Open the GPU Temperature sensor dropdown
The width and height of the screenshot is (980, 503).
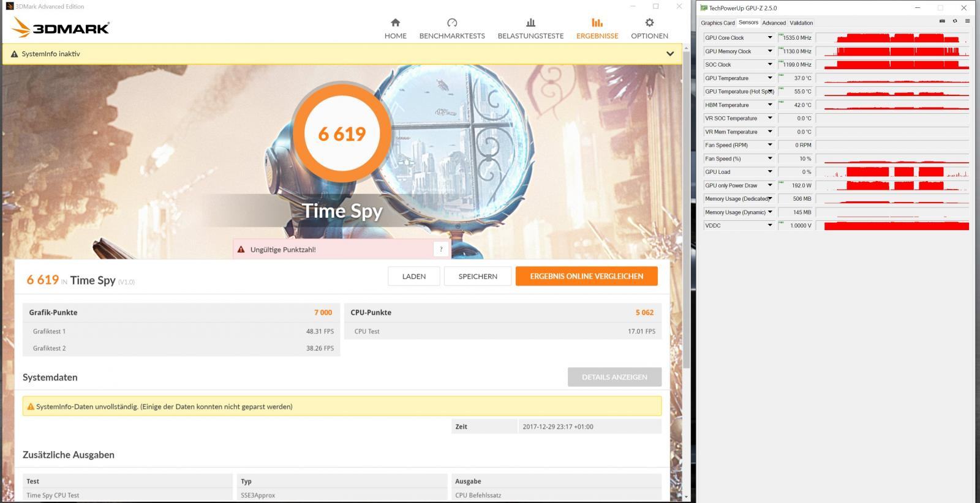pyautogui.click(x=770, y=78)
